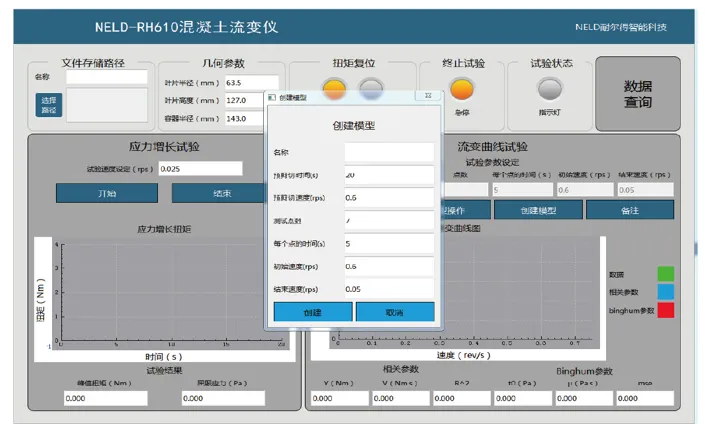The width and height of the screenshot is (707, 424).
Task: Click 取消 to cancel the dialog
Action: coord(395,312)
